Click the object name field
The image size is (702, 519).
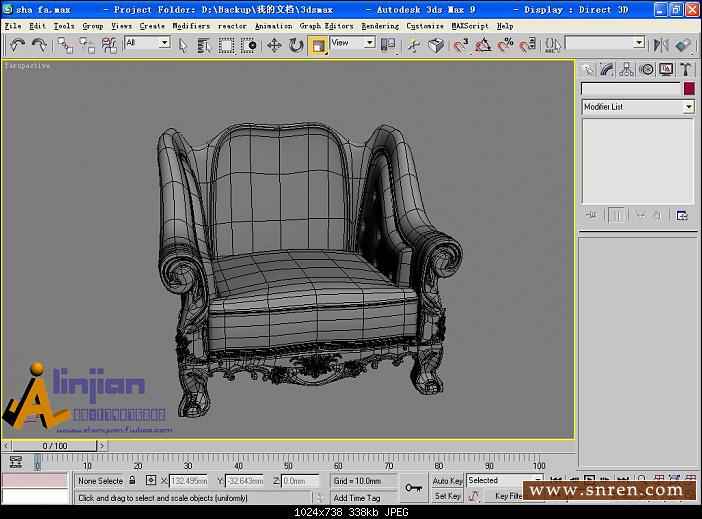tap(631, 89)
